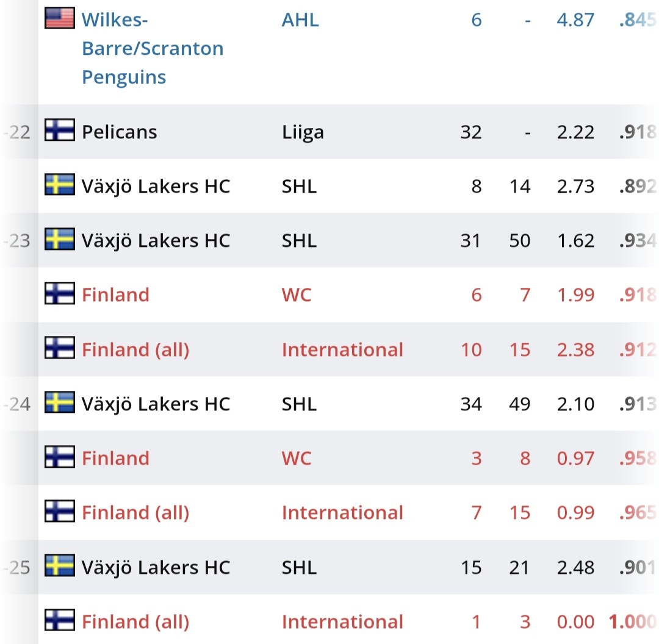
Task: Click Finnish flag in the 1.99 GAA row
Action: click(x=60, y=294)
